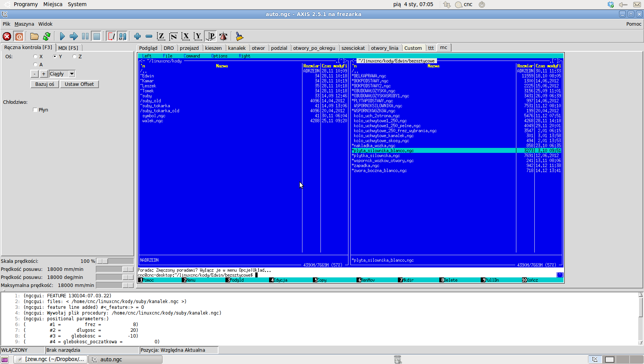Pause program execution
The height and width of the screenshot is (364, 644).
(x=85, y=36)
